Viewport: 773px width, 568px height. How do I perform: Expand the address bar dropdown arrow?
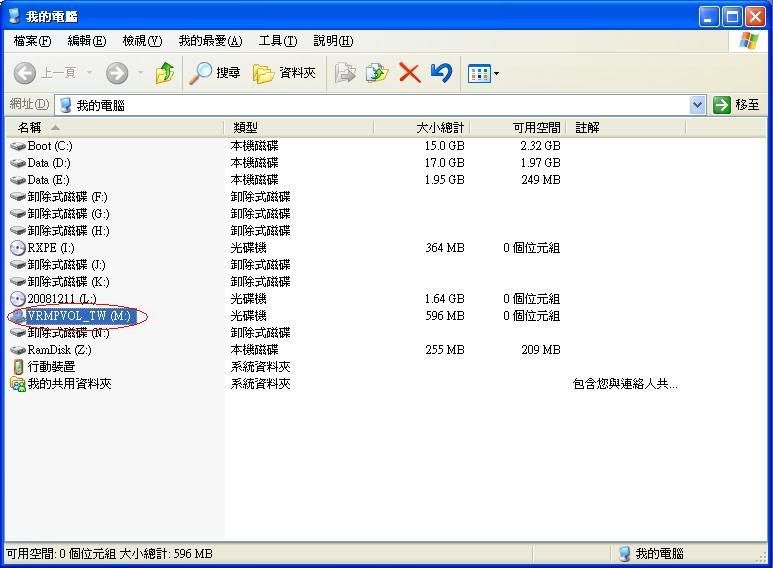[697, 105]
